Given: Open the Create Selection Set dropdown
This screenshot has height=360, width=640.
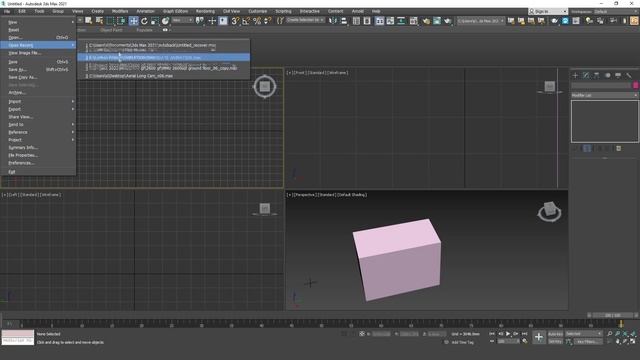Looking at the screenshot, I should click(305, 20).
